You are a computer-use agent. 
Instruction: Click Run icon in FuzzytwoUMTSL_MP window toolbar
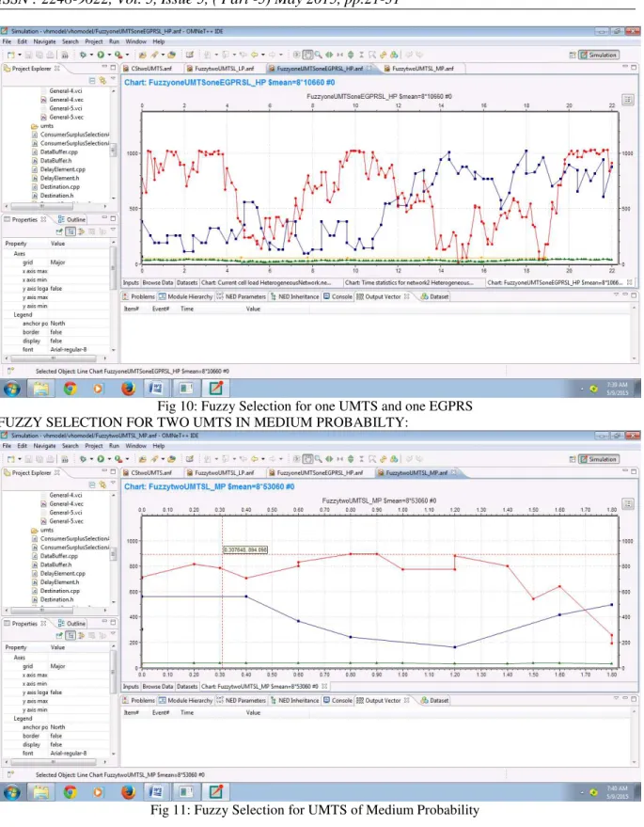100,459
